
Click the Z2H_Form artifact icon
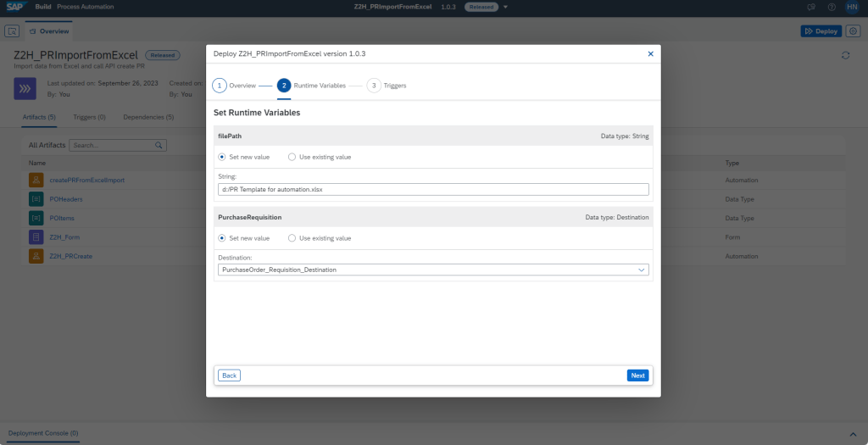36,236
